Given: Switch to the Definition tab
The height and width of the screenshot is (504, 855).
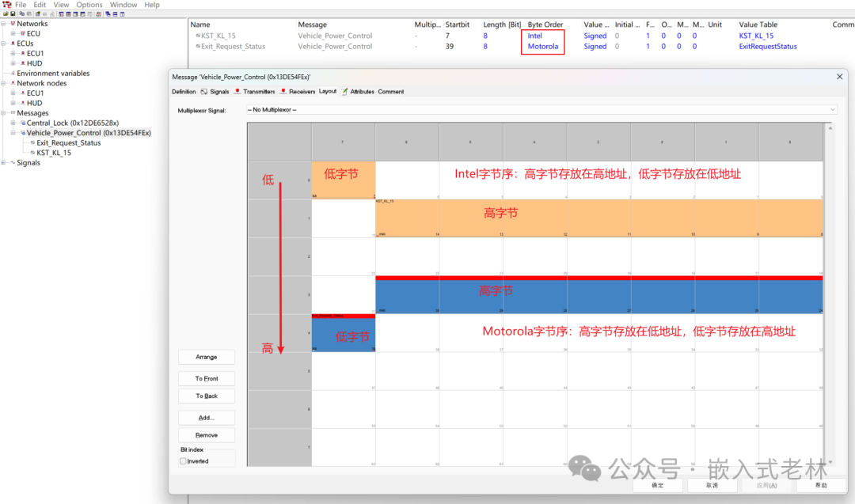Looking at the screenshot, I should click(x=184, y=92).
